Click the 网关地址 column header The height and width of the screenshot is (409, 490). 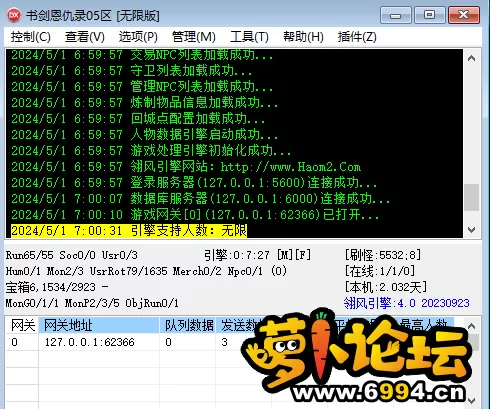click(x=99, y=325)
